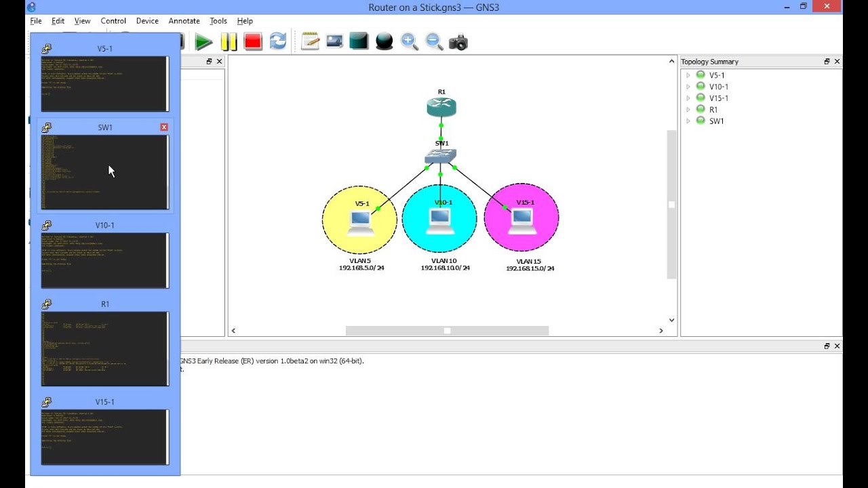This screenshot has width=868, height=488.
Task: Switch to the R1 console window thumbnail
Action: coord(104,349)
